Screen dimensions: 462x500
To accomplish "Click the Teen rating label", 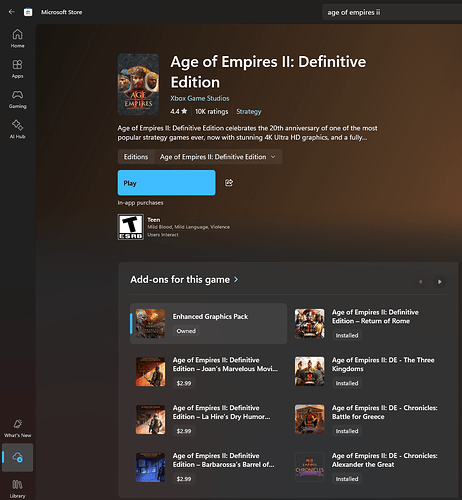I will (x=154, y=220).
